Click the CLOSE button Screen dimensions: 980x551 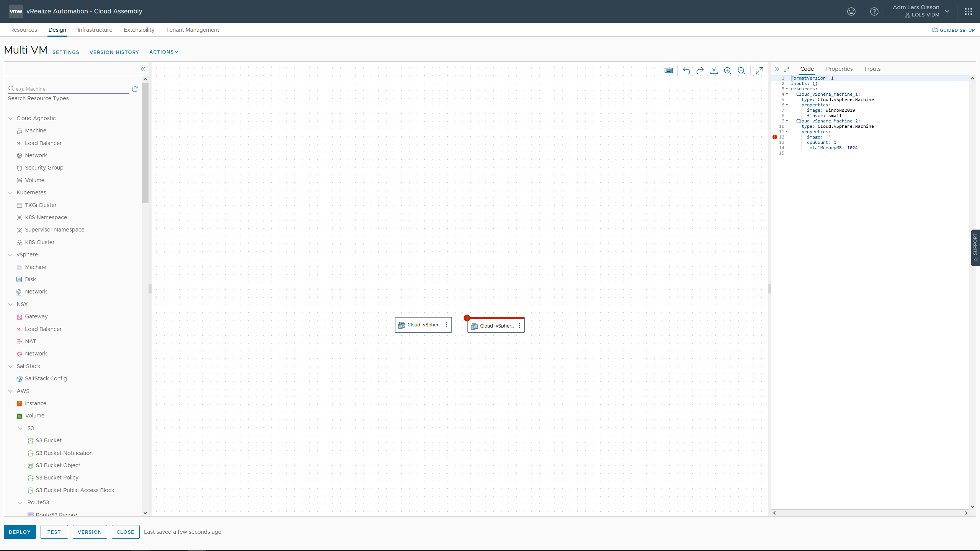[x=126, y=532]
